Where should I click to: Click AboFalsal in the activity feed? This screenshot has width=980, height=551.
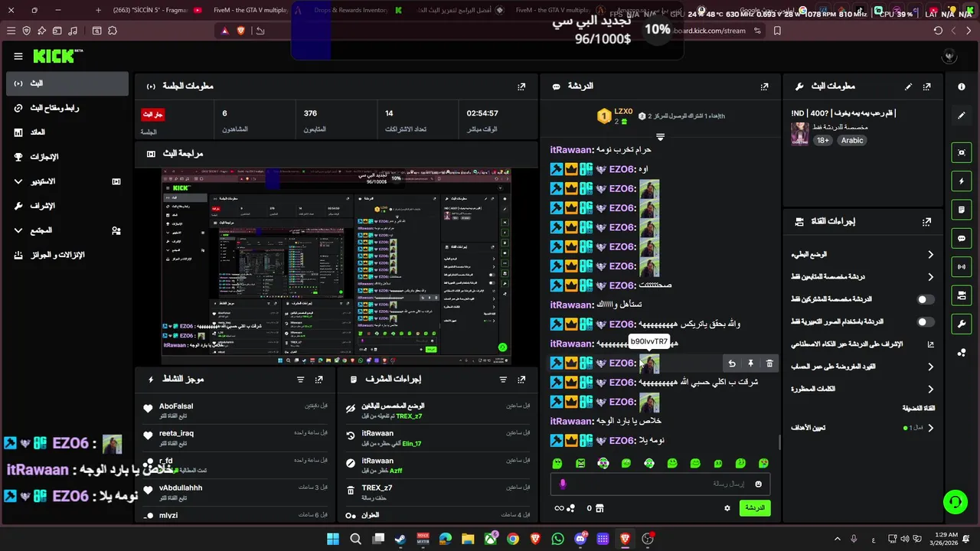[176, 406]
